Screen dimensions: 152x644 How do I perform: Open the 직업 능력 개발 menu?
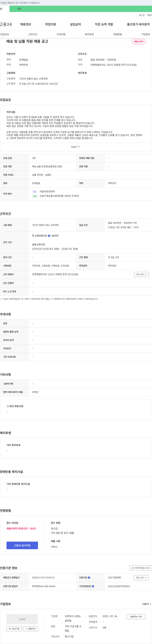click(x=104, y=24)
